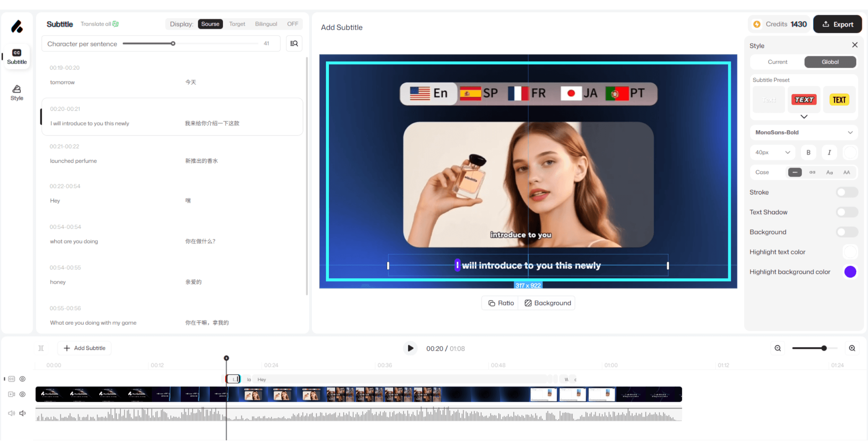
Task: Open the MonaSans-Bold font dropdown
Action: pyautogui.click(x=804, y=133)
